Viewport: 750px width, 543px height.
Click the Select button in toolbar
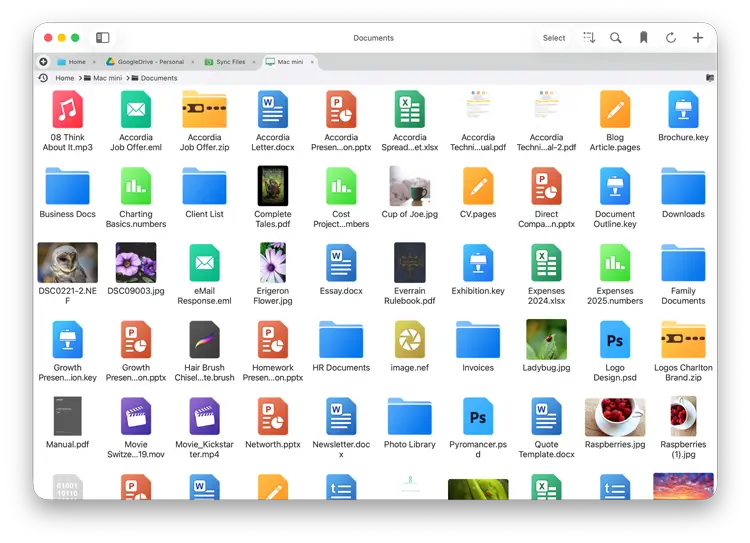(554, 38)
